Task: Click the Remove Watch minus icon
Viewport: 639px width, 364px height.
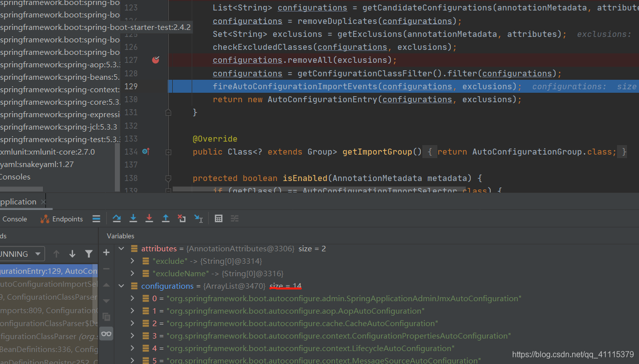Action: [106, 269]
